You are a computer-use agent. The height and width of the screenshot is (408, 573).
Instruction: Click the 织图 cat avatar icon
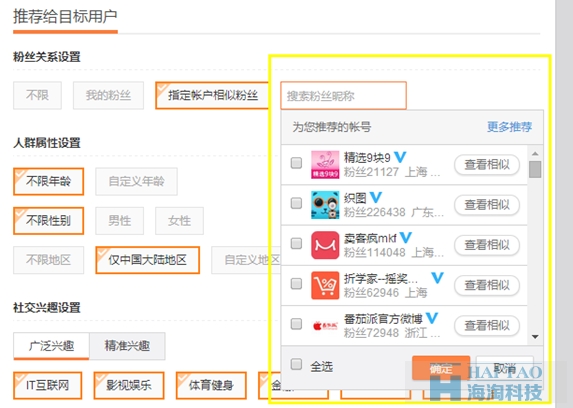click(325, 205)
